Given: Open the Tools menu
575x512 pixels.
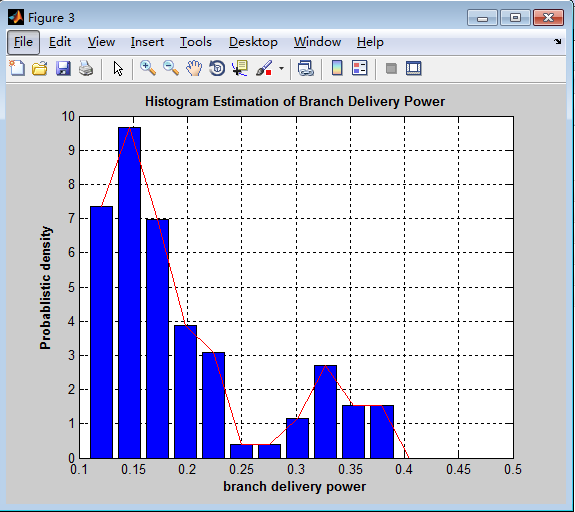Looking at the screenshot, I should tap(195, 42).
